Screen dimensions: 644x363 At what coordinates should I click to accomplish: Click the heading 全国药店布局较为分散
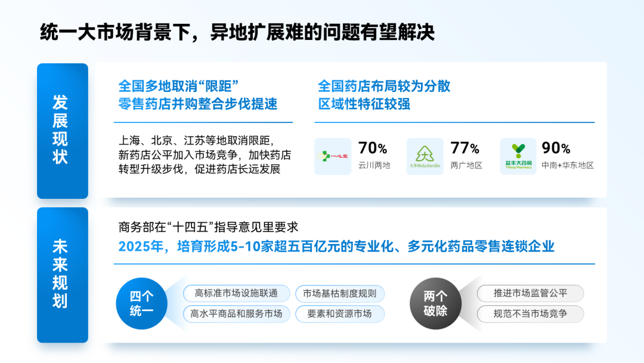click(384, 87)
